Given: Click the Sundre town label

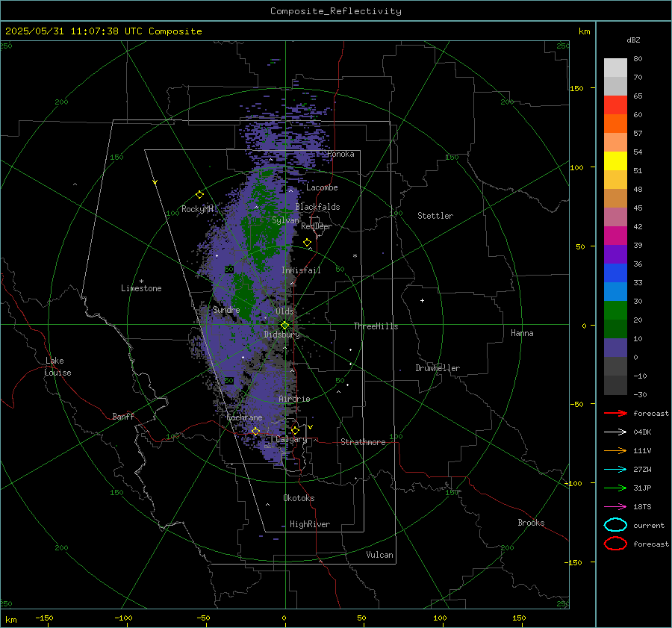Looking at the screenshot, I should [x=226, y=309].
